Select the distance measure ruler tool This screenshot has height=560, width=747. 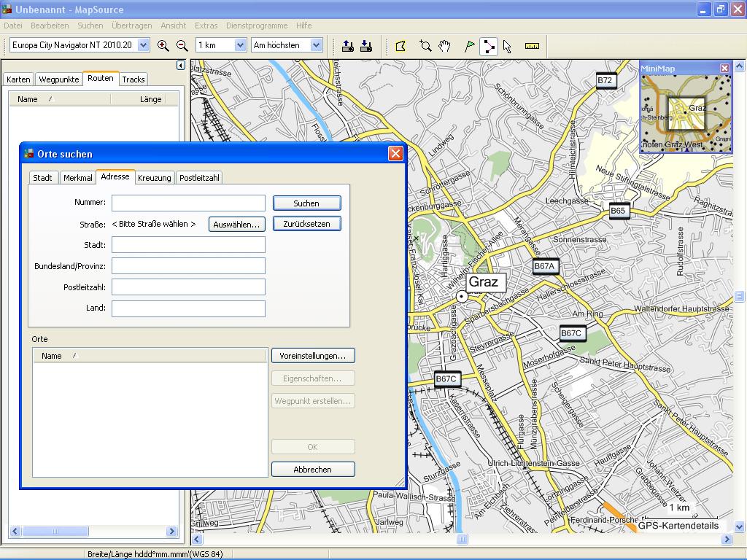532,46
